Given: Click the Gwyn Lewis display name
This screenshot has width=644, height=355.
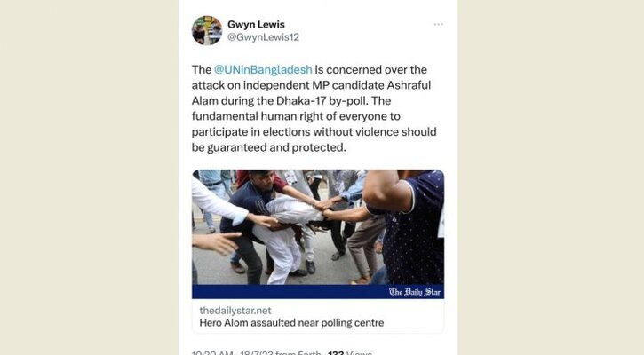Looking at the screenshot, I should pos(256,25).
